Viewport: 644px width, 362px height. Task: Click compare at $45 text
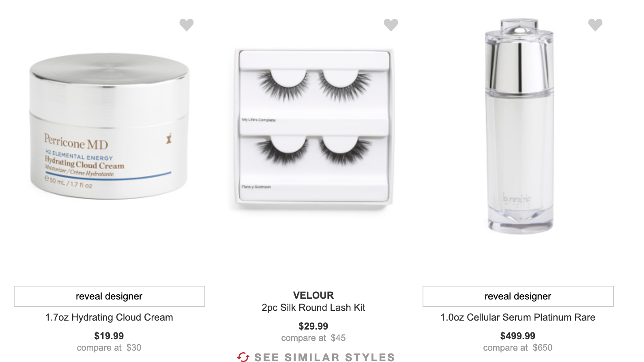coord(313,338)
